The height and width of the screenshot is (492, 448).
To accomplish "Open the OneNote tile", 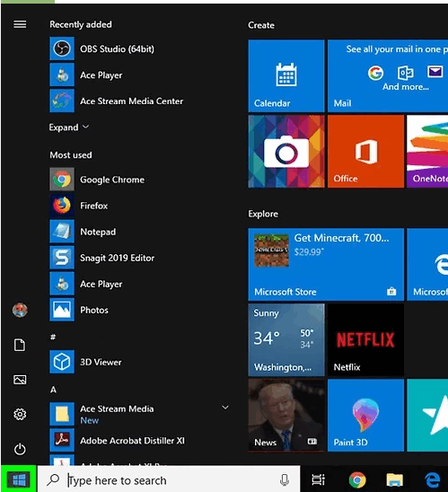I will (x=427, y=151).
